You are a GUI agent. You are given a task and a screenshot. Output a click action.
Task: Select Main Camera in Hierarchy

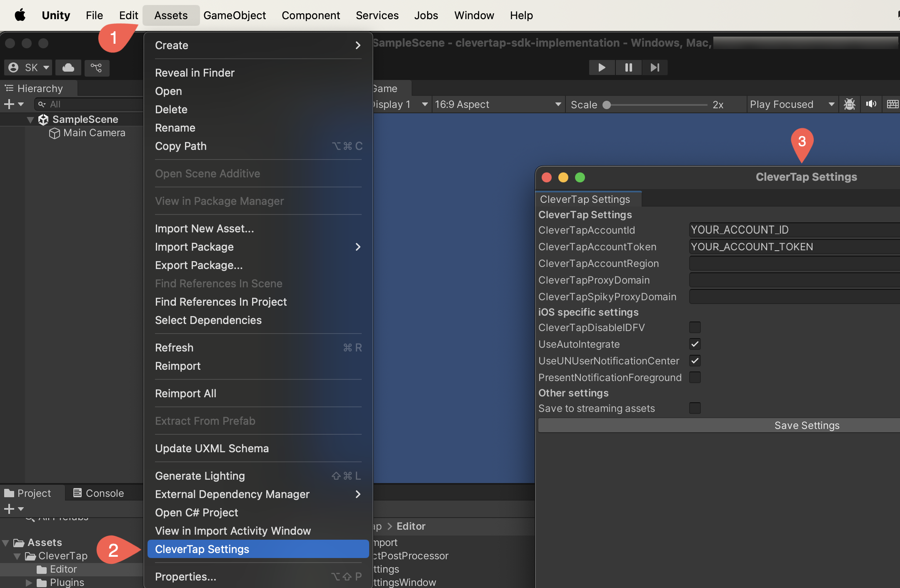tap(94, 133)
